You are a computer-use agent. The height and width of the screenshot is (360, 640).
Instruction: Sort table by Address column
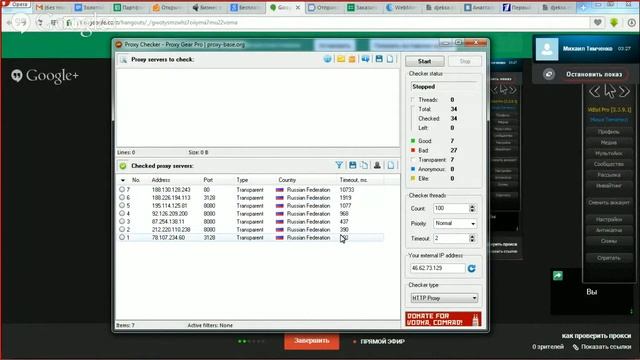[x=161, y=180]
